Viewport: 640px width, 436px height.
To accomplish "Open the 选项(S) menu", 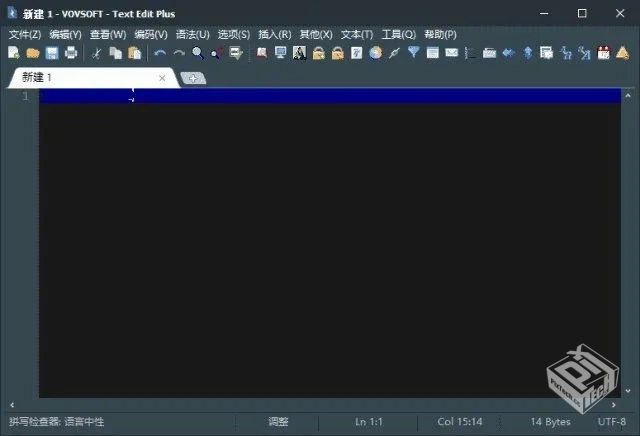I will (x=233, y=34).
